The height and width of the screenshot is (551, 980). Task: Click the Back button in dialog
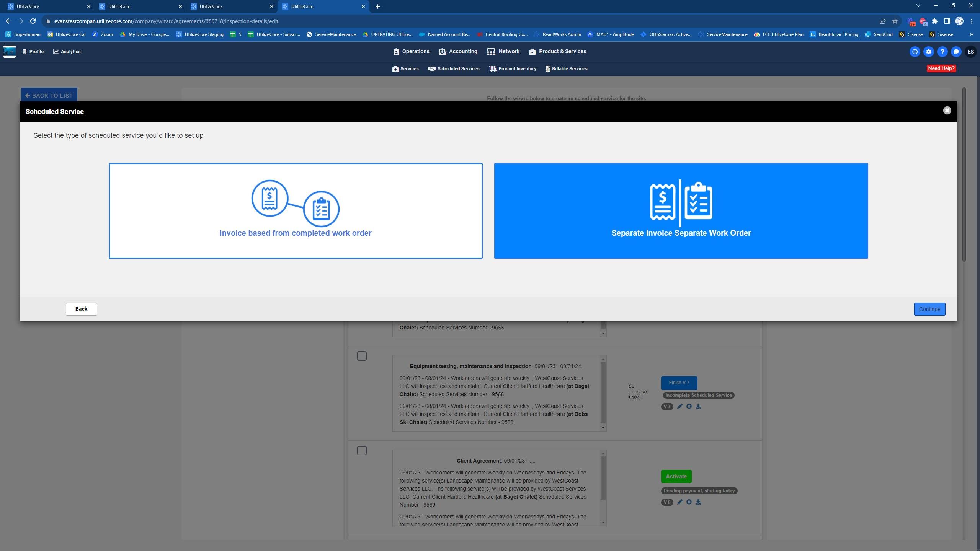[81, 309]
